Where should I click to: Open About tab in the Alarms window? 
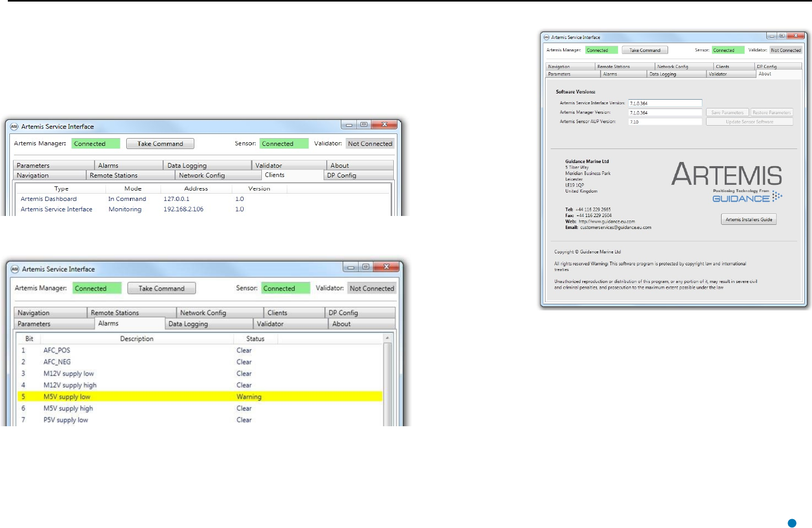pyautogui.click(x=362, y=324)
